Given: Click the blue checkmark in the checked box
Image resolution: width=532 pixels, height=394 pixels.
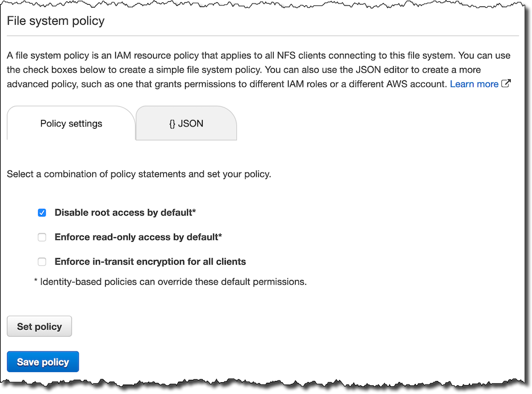Looking at the screenshot, I should tap(42, 213).
